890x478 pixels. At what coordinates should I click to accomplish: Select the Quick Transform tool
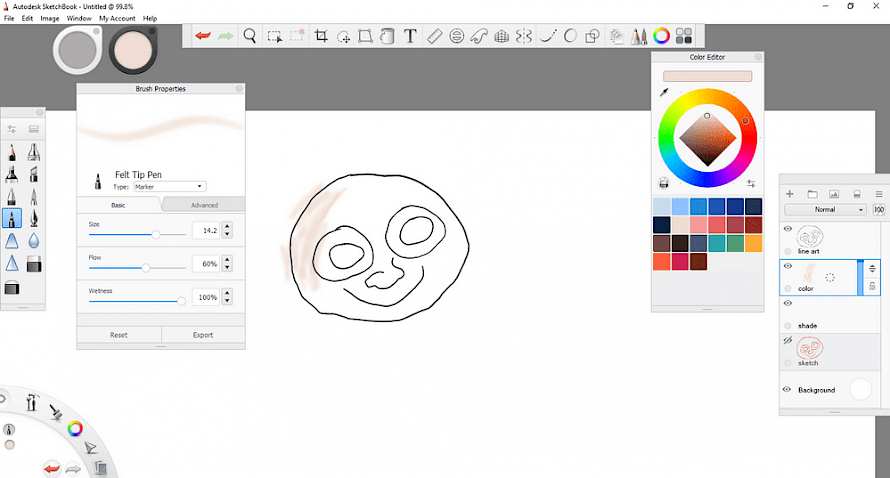coord(343,36)
